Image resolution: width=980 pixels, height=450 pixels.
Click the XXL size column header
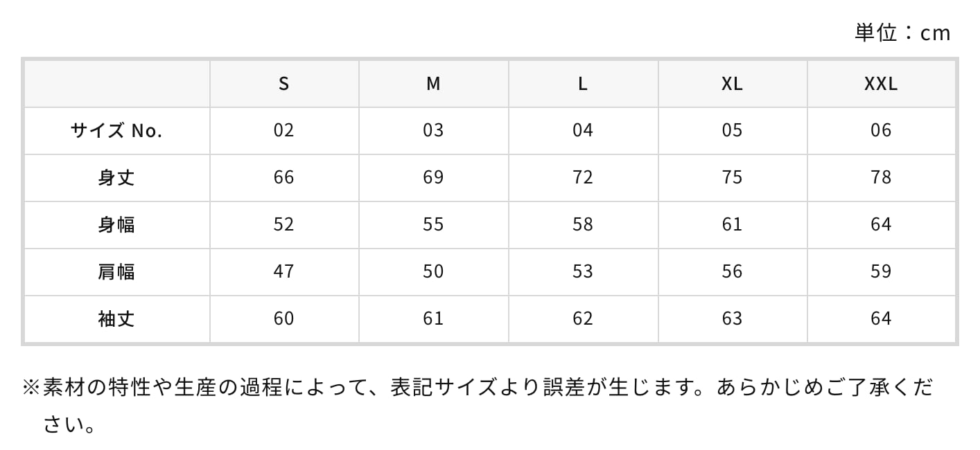click(881, 84)
